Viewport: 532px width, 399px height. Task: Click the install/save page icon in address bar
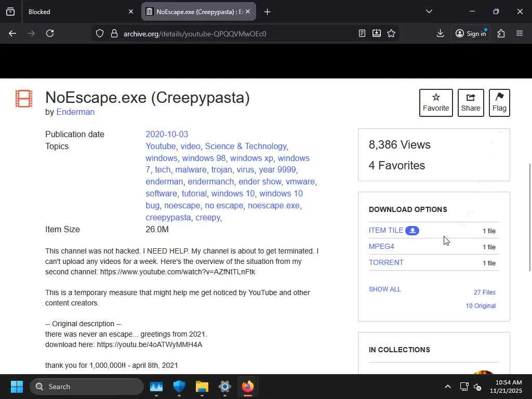pyautogui.click(x=377, y=33)
